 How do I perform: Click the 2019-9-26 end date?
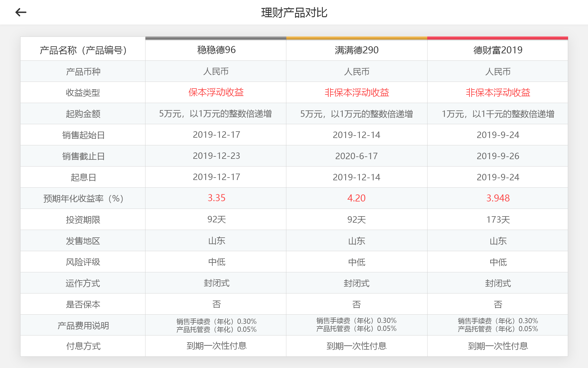[498, 156]
